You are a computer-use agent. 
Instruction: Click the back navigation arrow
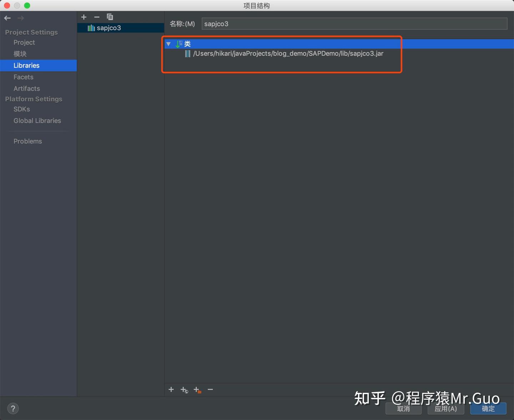click(7, 18)
